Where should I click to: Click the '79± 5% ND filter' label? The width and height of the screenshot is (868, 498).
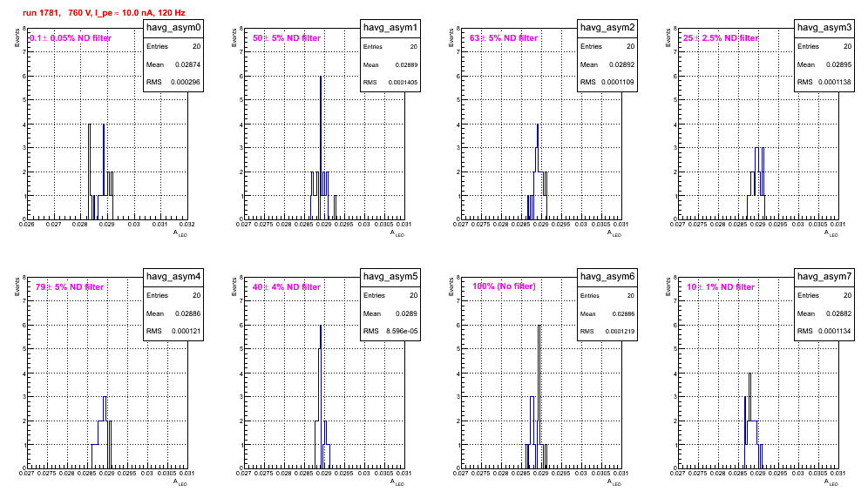(70, 287)
